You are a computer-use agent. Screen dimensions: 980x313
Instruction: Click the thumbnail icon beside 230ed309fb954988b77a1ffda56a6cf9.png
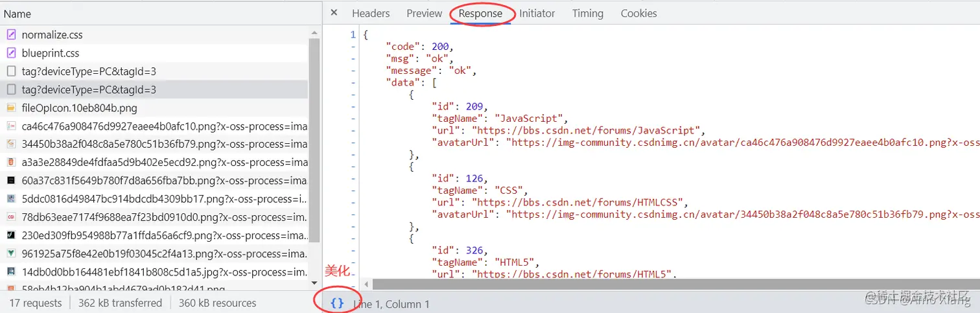point(12,235)
